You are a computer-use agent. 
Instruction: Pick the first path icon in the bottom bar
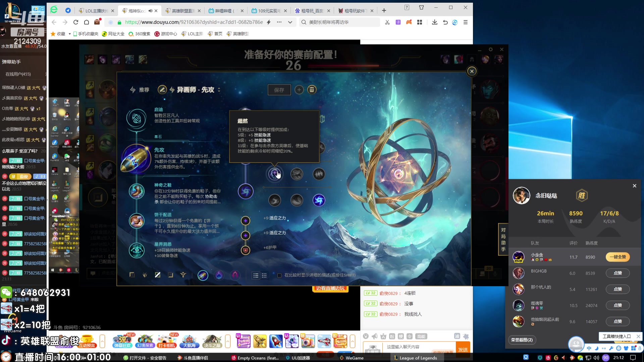click(x=132, y=275)
